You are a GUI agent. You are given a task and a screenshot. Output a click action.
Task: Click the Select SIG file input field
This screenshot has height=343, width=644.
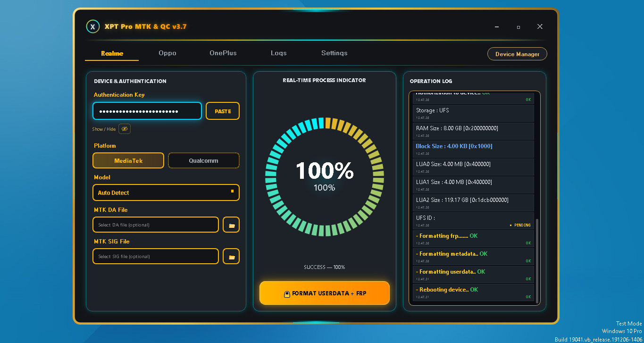tap(156, 257)
